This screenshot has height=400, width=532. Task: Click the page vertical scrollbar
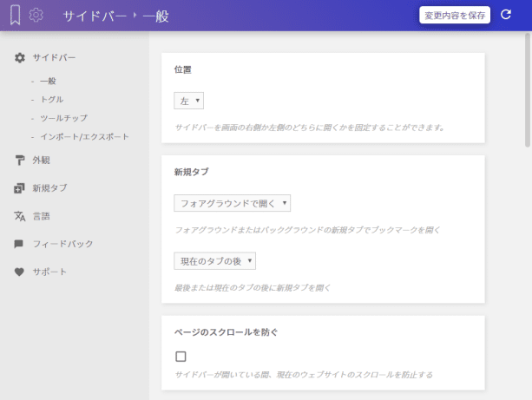[x=528, y=90]
